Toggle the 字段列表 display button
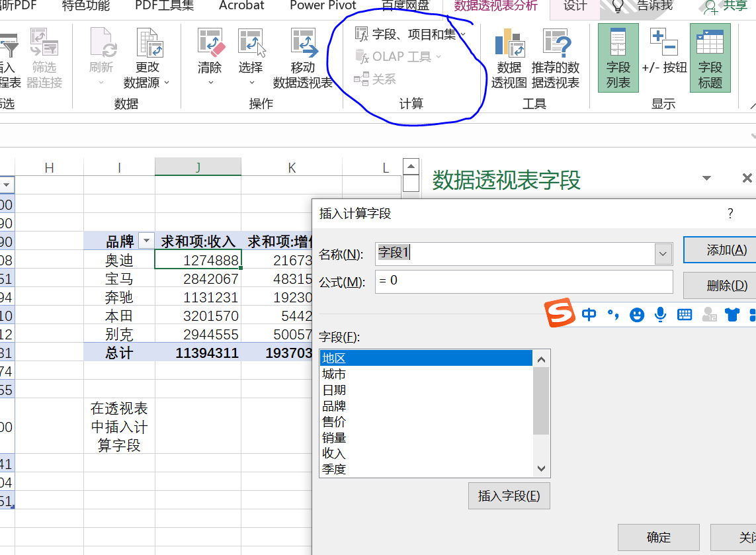 point(618,58)
